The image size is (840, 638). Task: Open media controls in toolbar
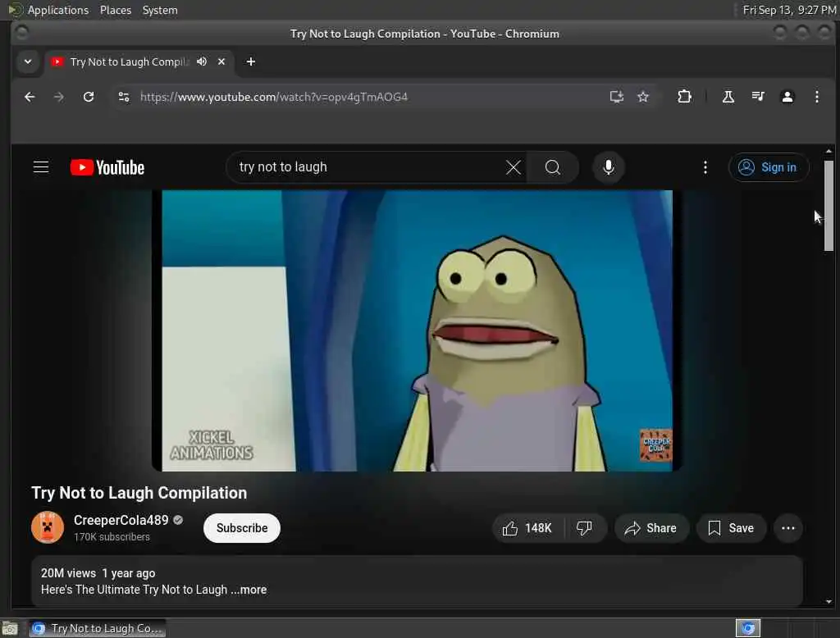coord(757,97)
